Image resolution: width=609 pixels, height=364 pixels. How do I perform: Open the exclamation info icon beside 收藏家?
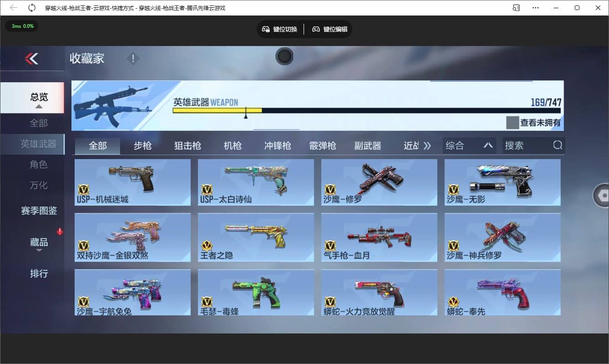click(133, 58)
